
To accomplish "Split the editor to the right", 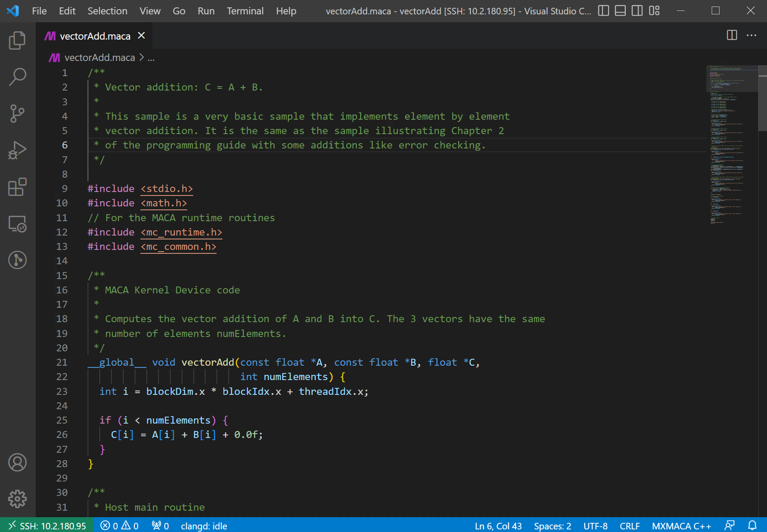I will (x=732, y=35).
